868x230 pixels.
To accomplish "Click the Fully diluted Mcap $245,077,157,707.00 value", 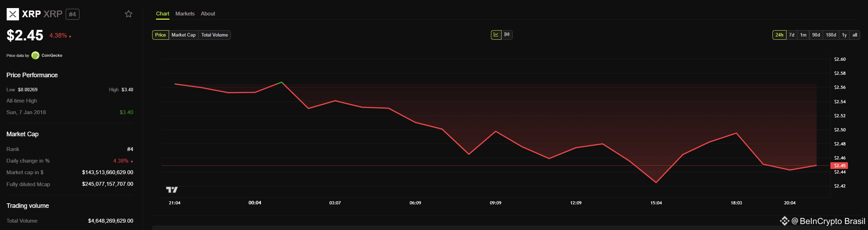I will click(108, 184).
